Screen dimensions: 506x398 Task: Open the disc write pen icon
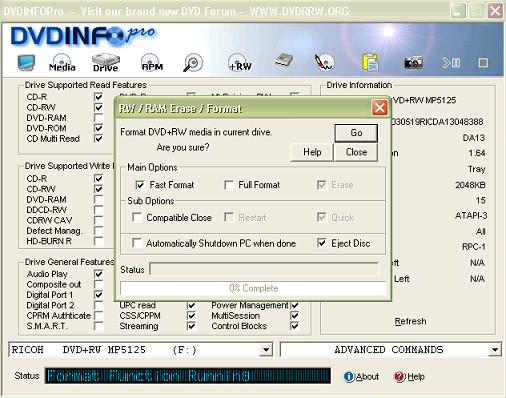pos(324,62)
